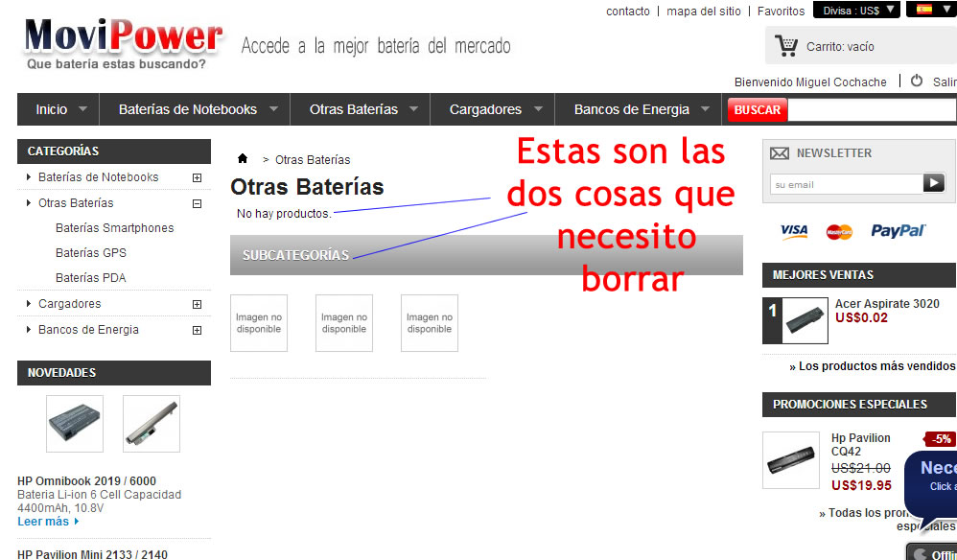Open Baterías de Notebooks navigation menu
Image resolution: width=957 pixels, height=560 pixels.
[187, 109]
